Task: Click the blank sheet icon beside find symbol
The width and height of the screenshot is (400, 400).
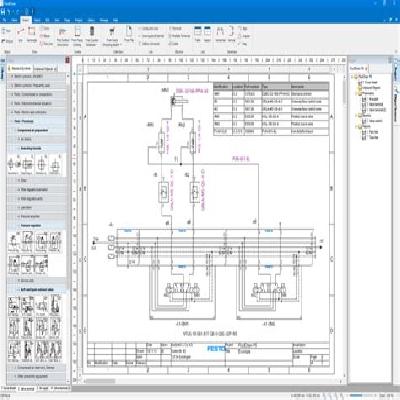Action: click(x=78, y=32)
